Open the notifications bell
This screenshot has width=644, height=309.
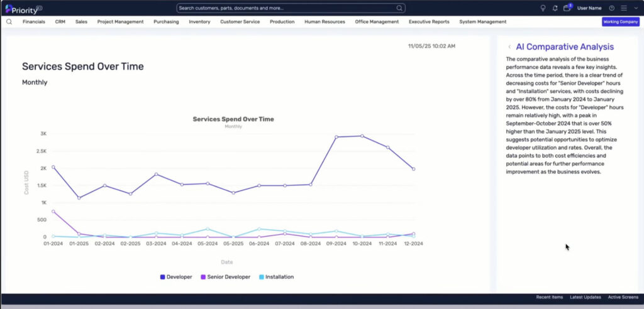point(555,8)
